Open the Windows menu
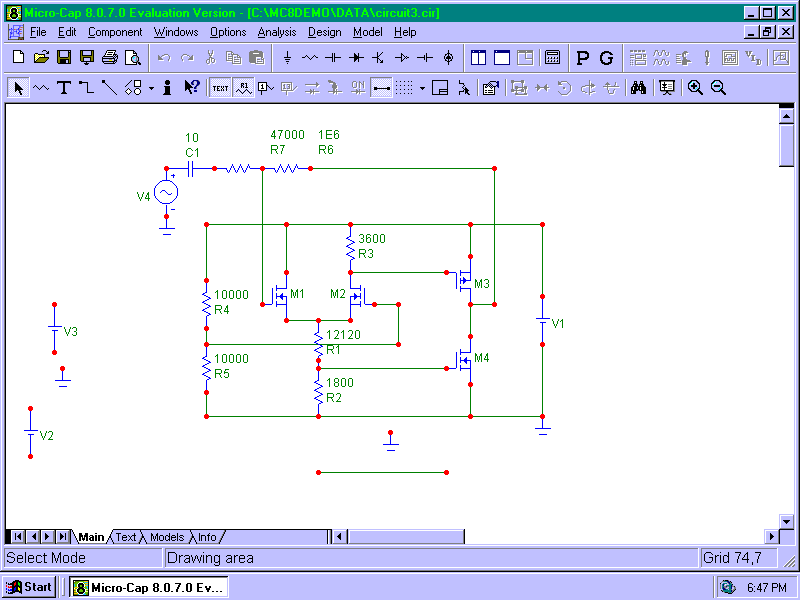This screenshot has width=800, height=600. tap(176, 32)
